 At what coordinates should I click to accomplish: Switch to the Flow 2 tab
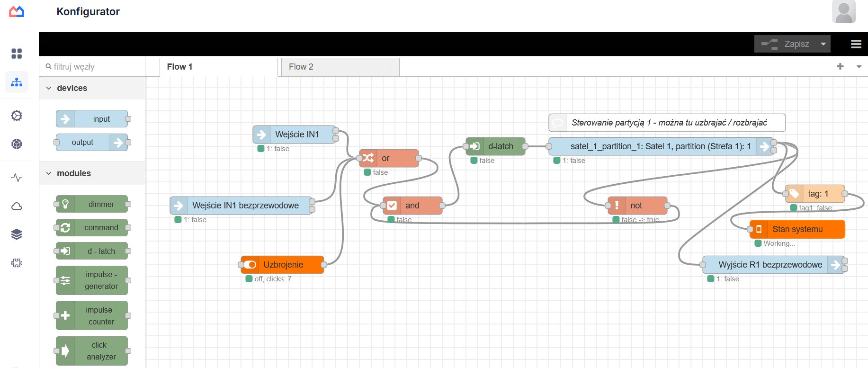[340, 67]
